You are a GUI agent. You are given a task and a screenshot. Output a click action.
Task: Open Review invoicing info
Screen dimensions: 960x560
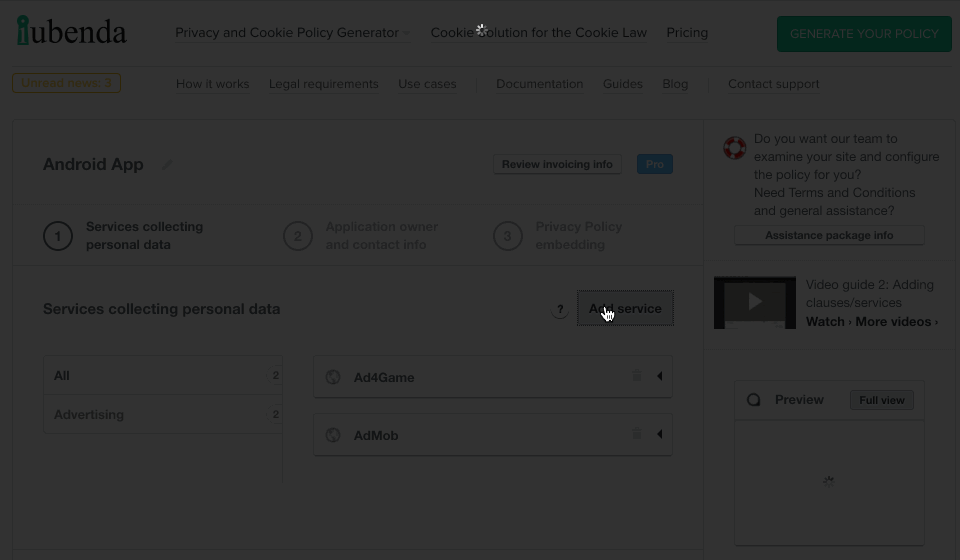(x=557, y=164)
